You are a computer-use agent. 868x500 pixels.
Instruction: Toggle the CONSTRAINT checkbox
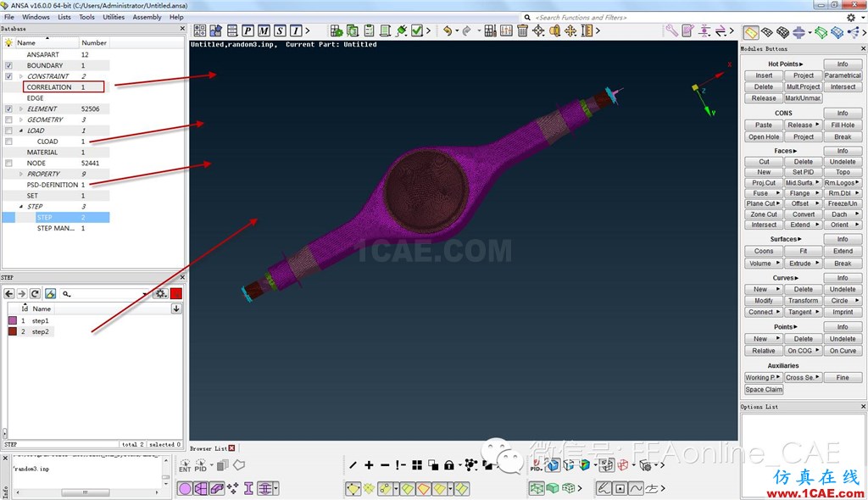click(8, 76)
